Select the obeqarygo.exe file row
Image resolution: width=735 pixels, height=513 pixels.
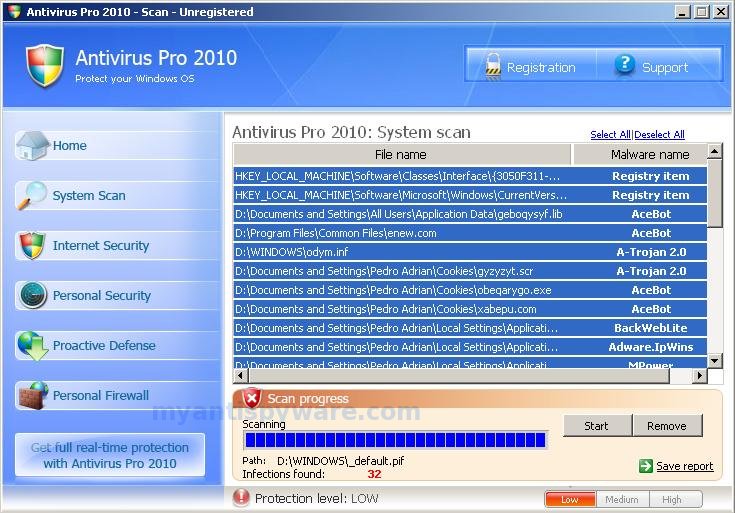(470, 290)
